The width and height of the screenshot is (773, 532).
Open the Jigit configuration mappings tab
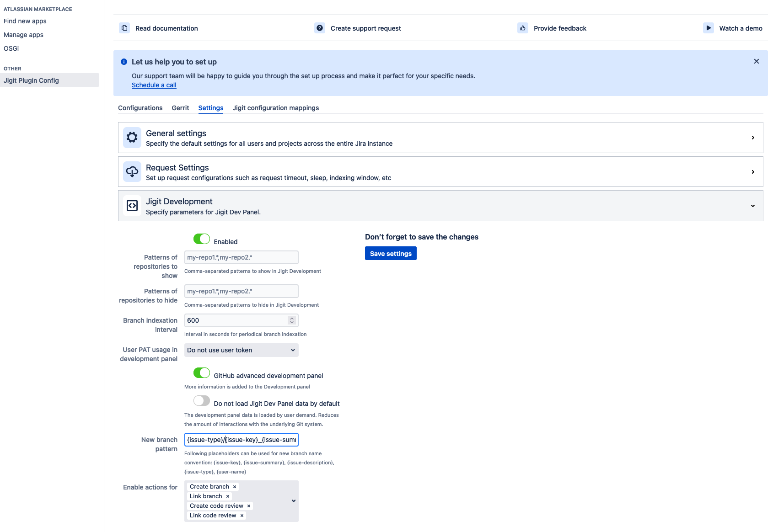[275, 108]
